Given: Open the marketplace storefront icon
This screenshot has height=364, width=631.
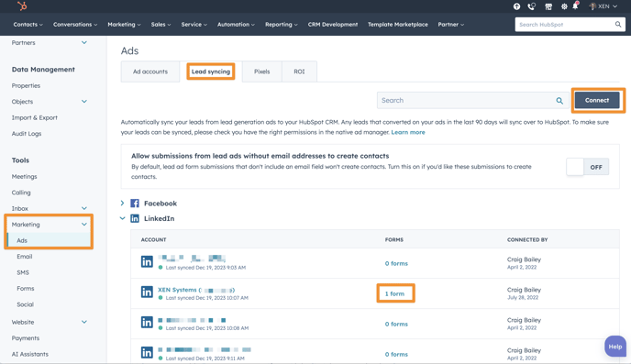Looking at the screenshot, I should click(x=548, y=6).
